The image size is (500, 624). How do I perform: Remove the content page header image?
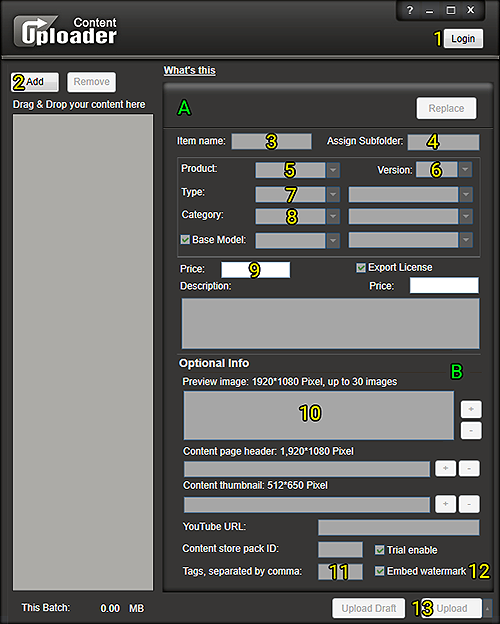(x=469, y=468)
